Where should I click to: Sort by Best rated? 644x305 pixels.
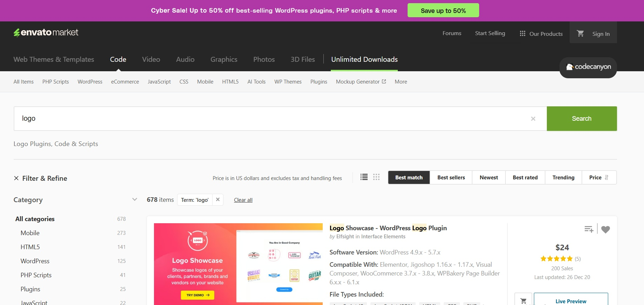pos(525,178)
